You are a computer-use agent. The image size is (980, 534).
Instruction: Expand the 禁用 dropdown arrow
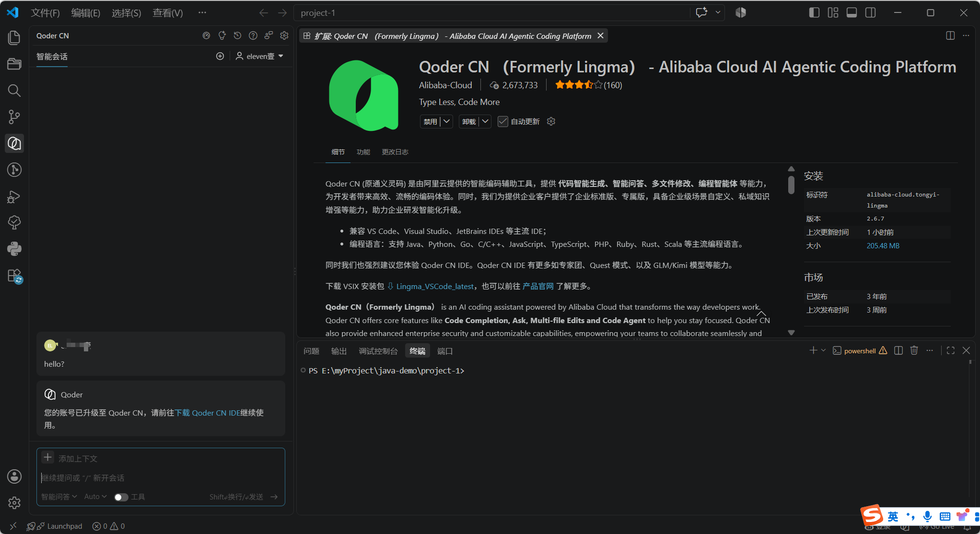(447, 121)
